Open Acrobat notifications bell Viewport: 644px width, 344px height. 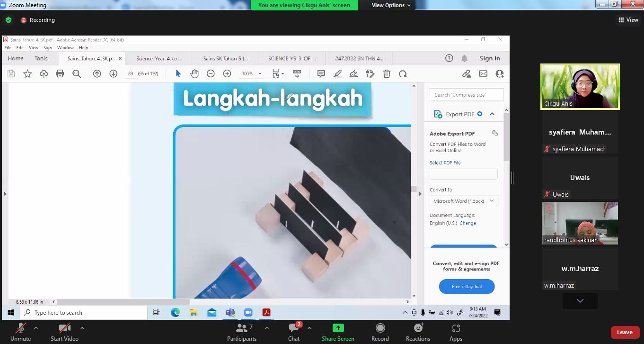[465, 58]
